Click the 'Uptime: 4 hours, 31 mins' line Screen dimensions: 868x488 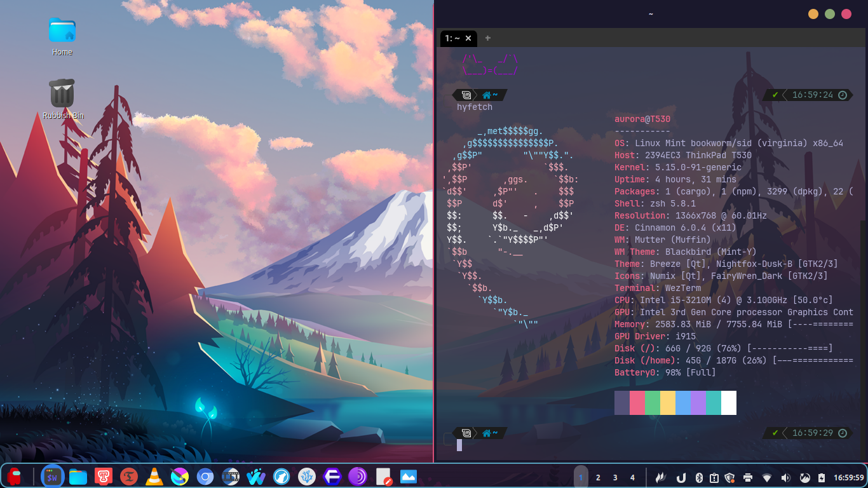tap(675, 180)
